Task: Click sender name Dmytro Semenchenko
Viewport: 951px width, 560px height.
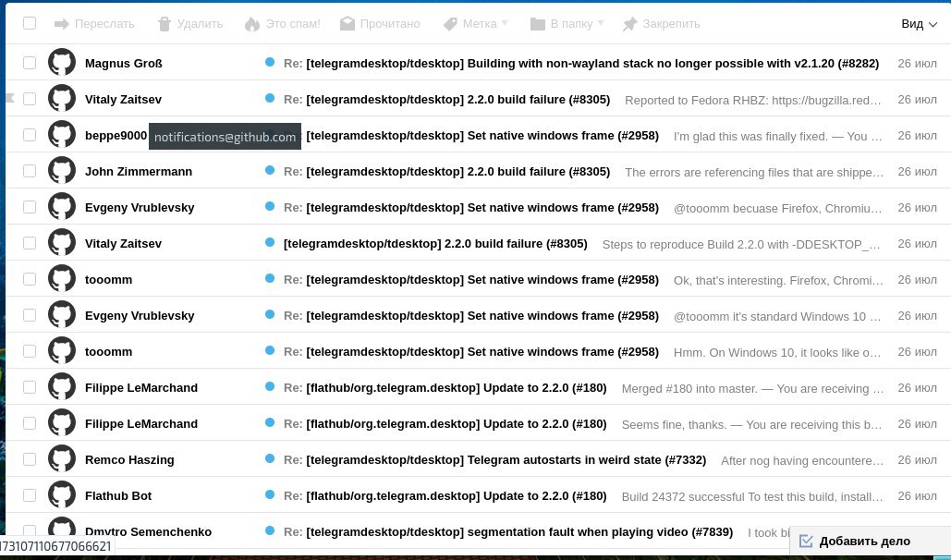Action: point(148,531)
